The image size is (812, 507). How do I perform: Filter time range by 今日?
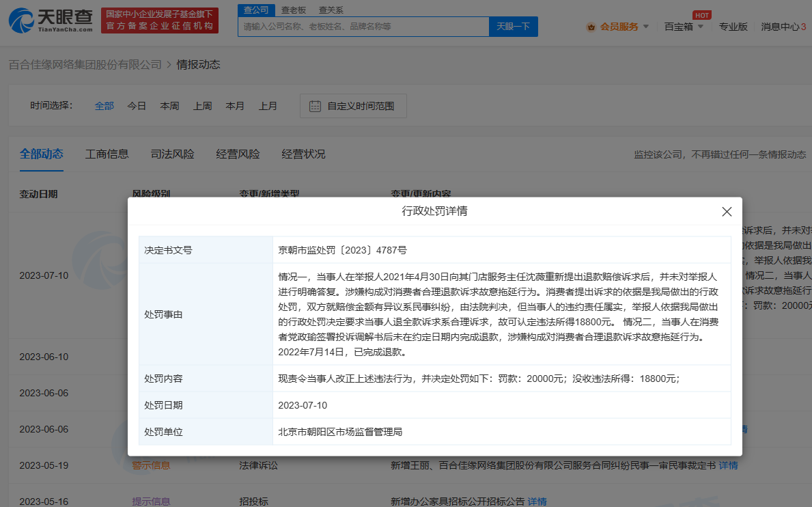point(137,106)
